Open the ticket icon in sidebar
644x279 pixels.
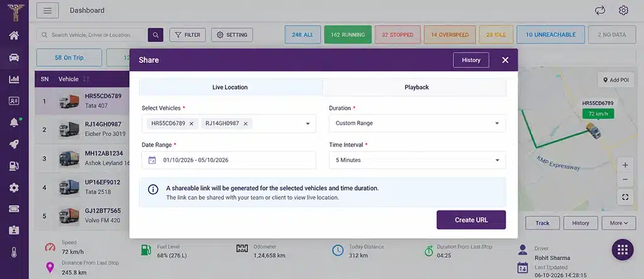[x=14, y=209]
